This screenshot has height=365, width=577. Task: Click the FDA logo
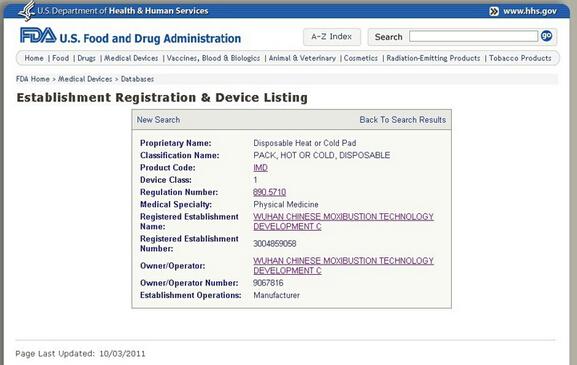tap(38, 36)
